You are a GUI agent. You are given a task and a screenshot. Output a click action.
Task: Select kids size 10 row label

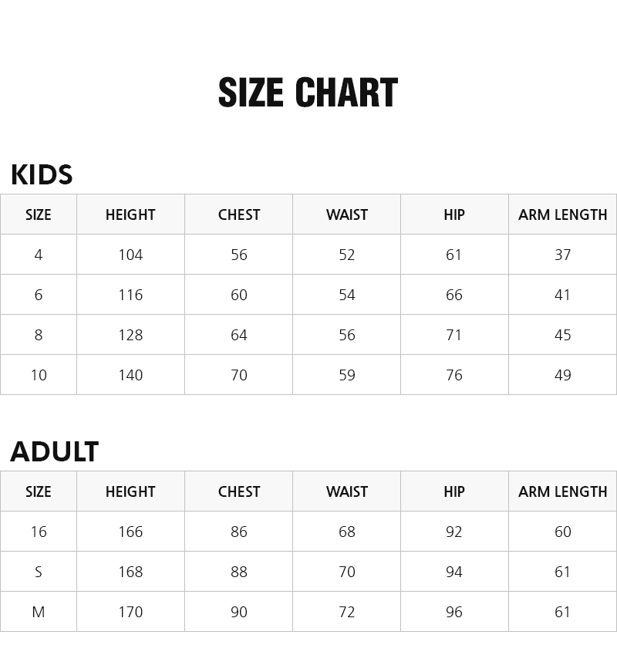point(39,375)
